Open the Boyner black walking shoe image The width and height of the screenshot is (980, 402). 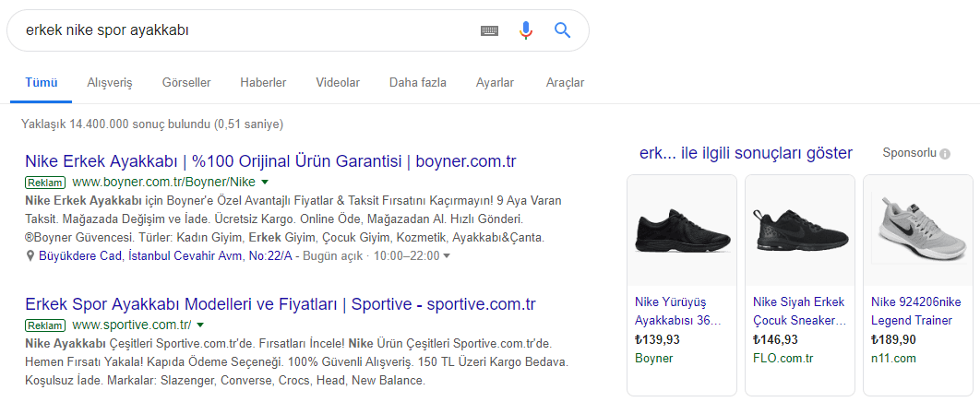click(x=682, y=230)
